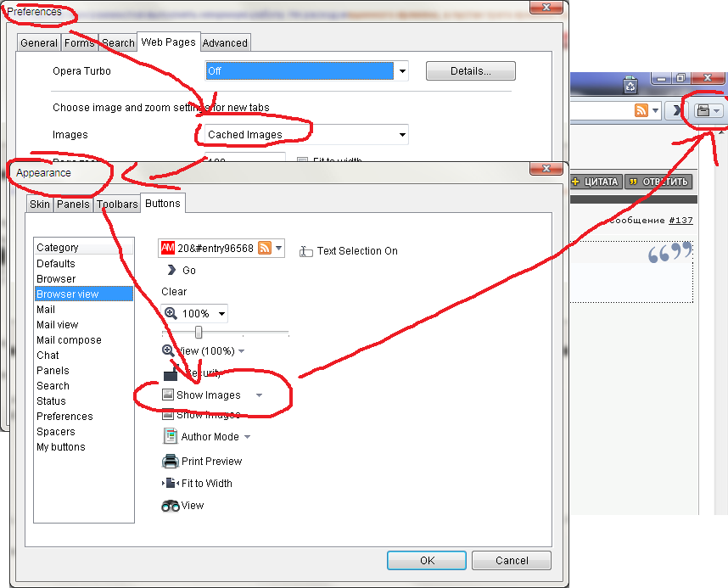Expand the address field dropdown arrow
The height and width of the screenshot is (588, 728).
(278, 248)
